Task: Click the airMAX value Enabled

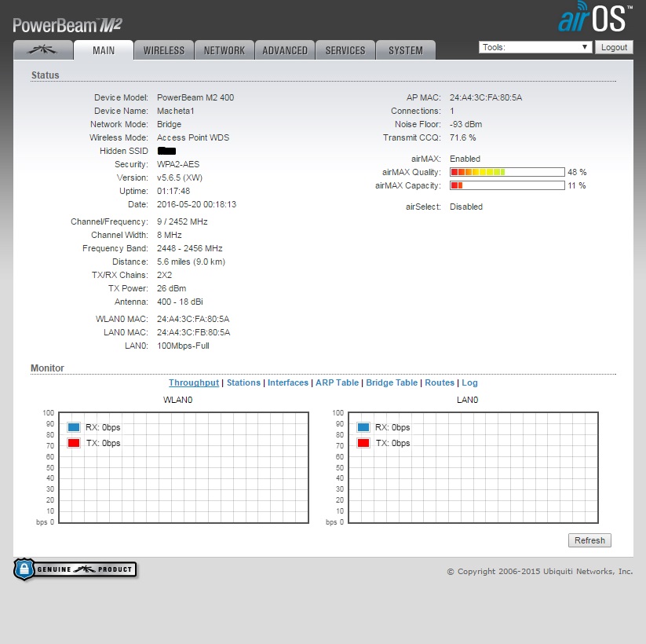Action: (x=465, y=159)
